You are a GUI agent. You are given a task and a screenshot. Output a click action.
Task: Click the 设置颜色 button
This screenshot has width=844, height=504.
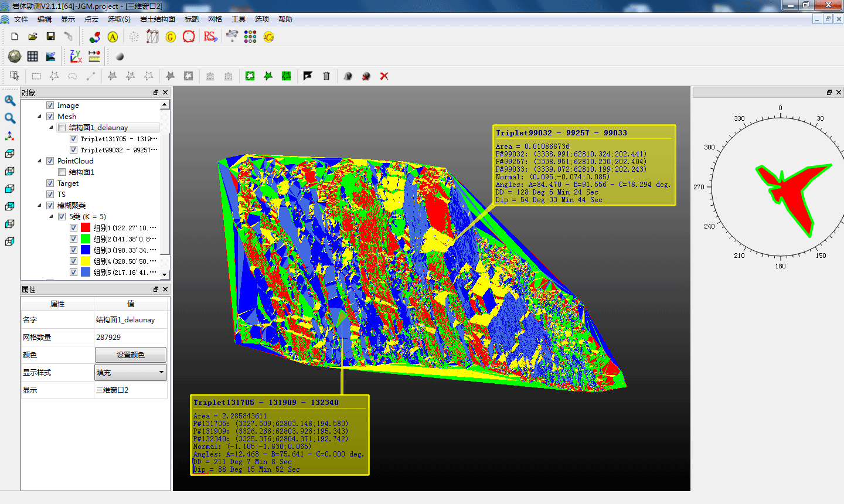(131, 355)
